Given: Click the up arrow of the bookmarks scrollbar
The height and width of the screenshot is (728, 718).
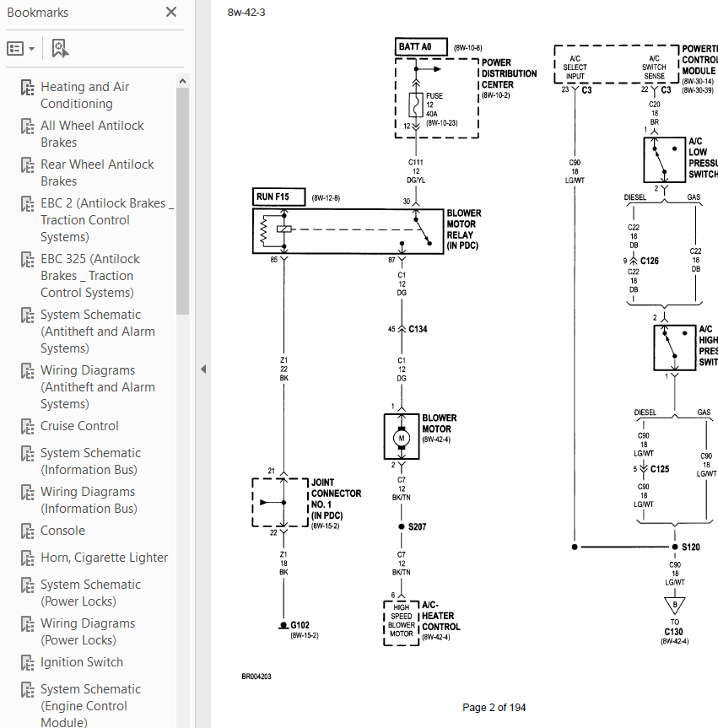Looking at the screenshot, I should pyautogui.click(x=182, y=81).
